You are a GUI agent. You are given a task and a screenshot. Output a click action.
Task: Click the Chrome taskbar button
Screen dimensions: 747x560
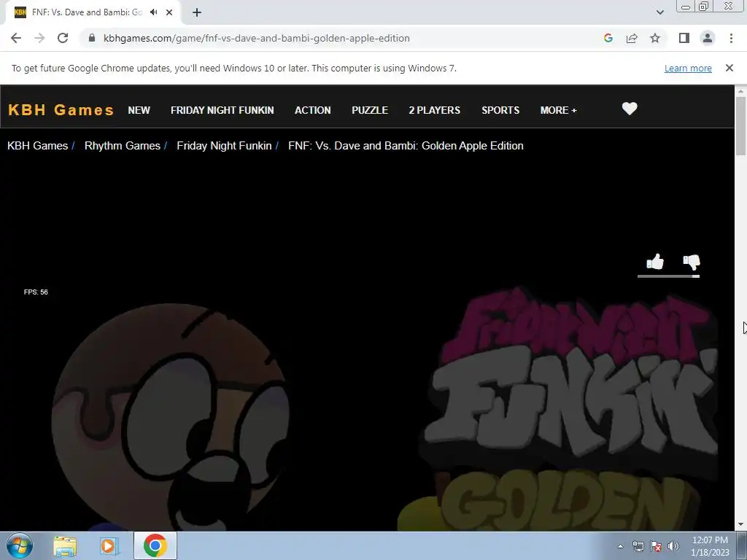click(155, 545)
